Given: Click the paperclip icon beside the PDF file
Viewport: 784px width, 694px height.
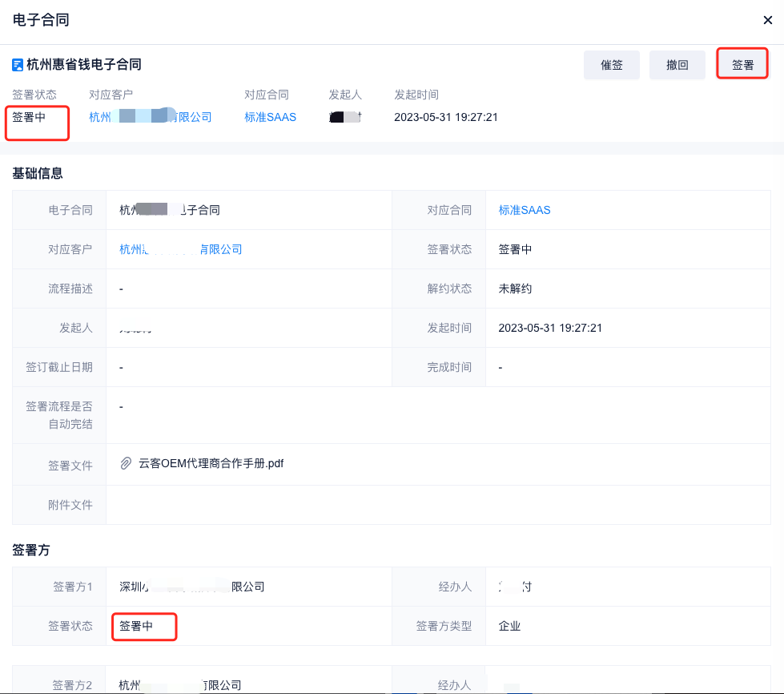Looking at the screenshot, I should coord(126,463).
